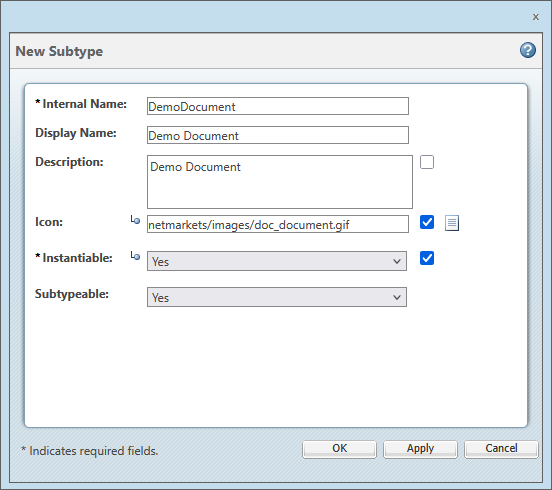
Task: Close the dialog with the x button
Action: 535,17
